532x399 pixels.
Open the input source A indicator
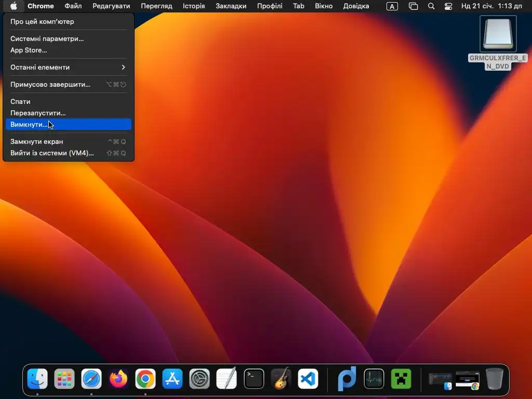392,6
